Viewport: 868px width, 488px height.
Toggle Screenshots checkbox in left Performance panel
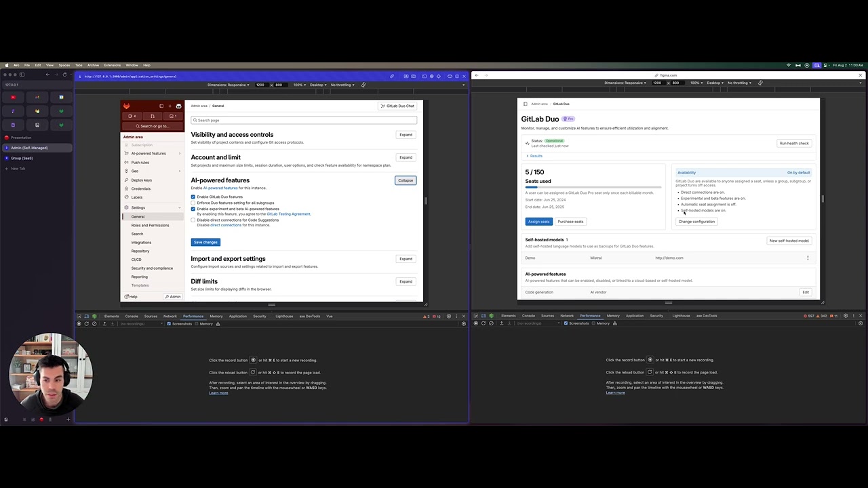point(169,324)
